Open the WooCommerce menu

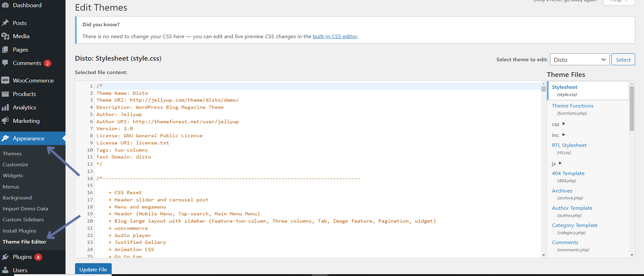point(33,80)
